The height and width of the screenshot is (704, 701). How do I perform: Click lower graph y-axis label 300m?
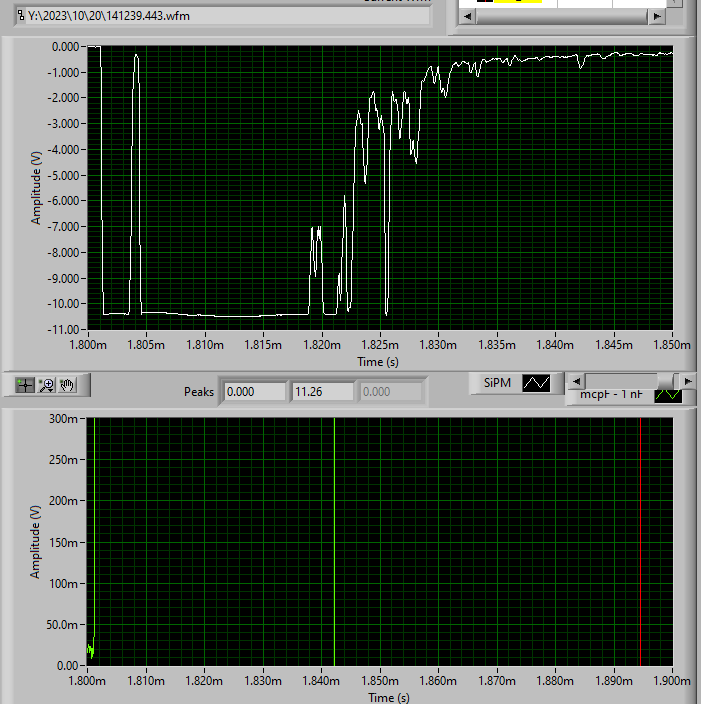coord(64,419)
